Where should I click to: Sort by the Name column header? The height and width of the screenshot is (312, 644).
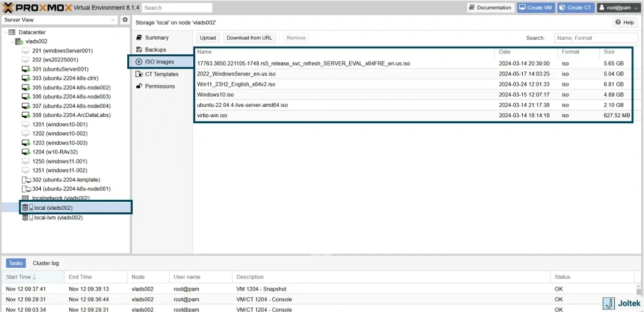pos(345,52)
